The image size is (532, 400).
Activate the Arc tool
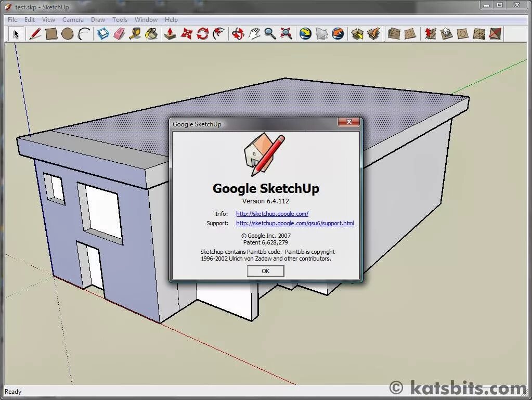(83, 34)
